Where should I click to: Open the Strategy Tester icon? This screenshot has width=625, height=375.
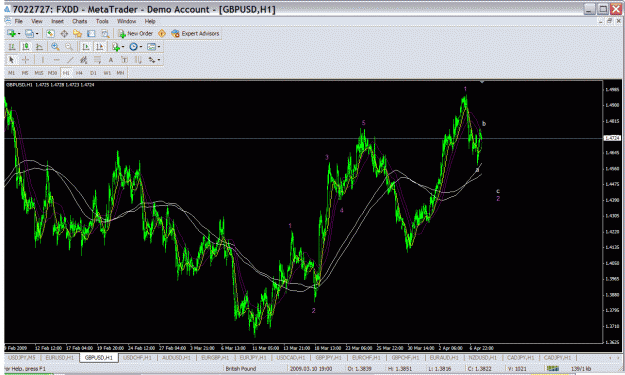pos(105,33)
